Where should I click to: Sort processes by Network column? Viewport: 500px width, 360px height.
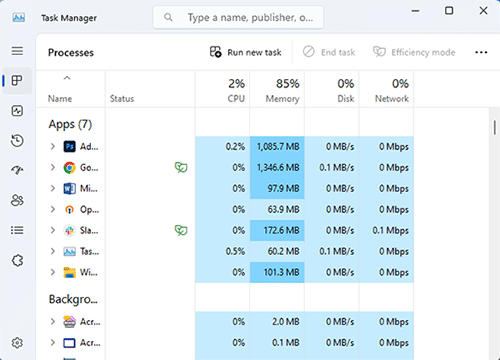386,89
